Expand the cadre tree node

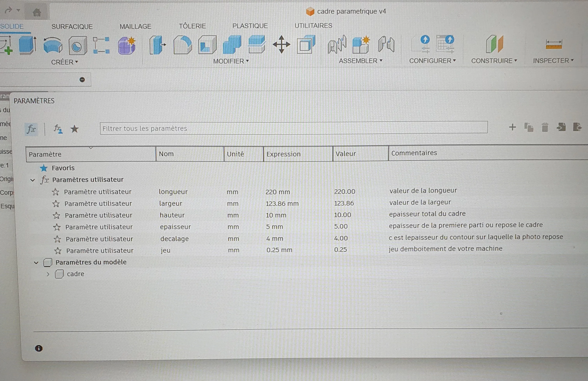[48, 274]
